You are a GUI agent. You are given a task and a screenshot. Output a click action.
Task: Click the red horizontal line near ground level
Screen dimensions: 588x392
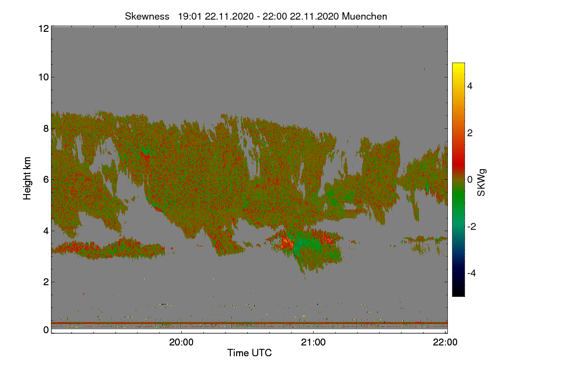pos(249,323)
